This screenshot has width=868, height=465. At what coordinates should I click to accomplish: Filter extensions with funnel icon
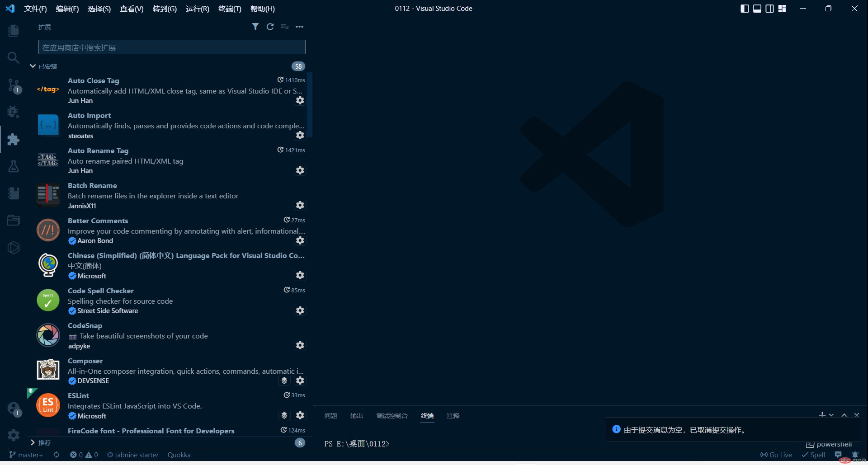(255, 27)
